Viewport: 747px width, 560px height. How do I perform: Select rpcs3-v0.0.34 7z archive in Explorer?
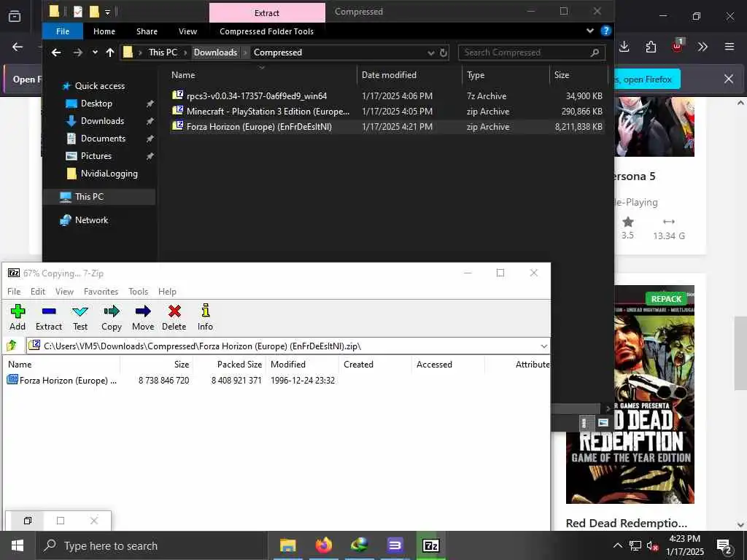(388, 96)
